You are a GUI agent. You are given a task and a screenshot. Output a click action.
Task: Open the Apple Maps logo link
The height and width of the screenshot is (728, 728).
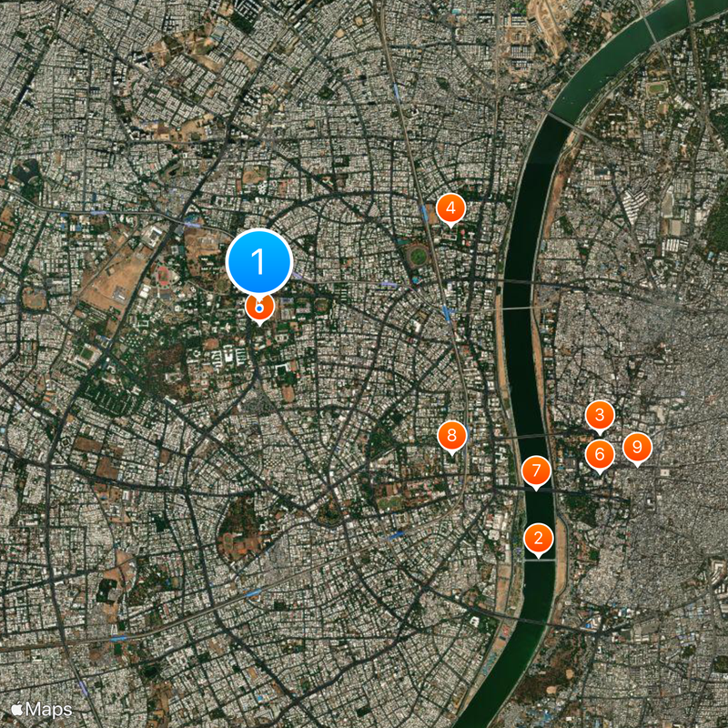(x=42, y=710)
